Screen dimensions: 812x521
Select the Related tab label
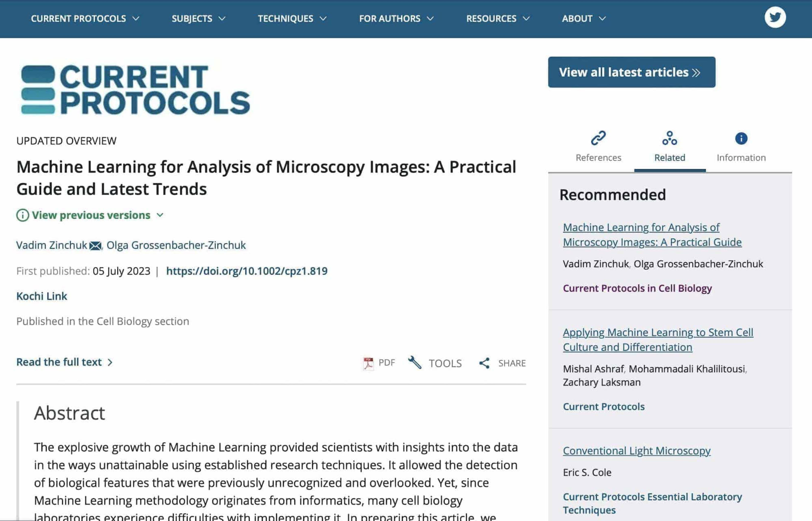click(670, 158)
